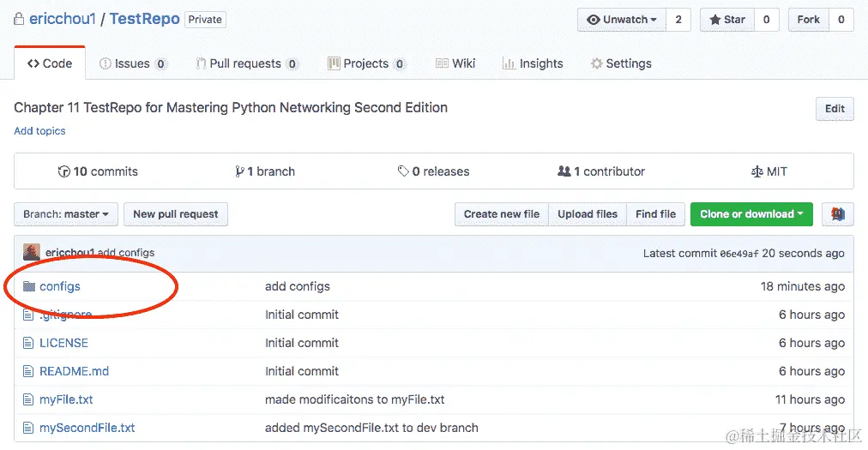Click the myFile.txt file icon
The height and width of the screenshot is (450, 868).
[29, 399]
